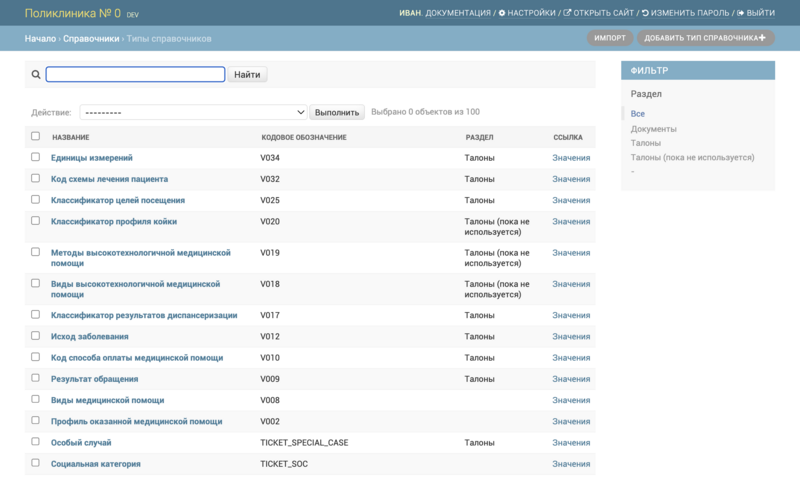This screenshot has width=800, height=480.
Task: Open the ДОКУМЕНТАЦИЯ link
Action: (x=458, y=13)
